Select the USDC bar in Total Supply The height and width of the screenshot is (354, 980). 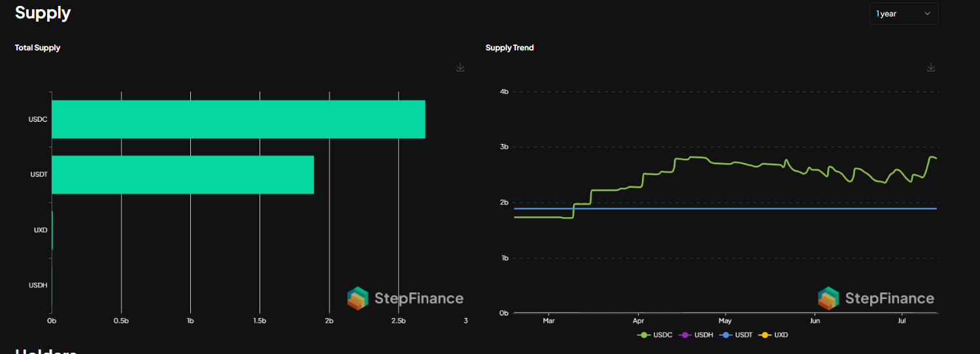pos(238,120)
